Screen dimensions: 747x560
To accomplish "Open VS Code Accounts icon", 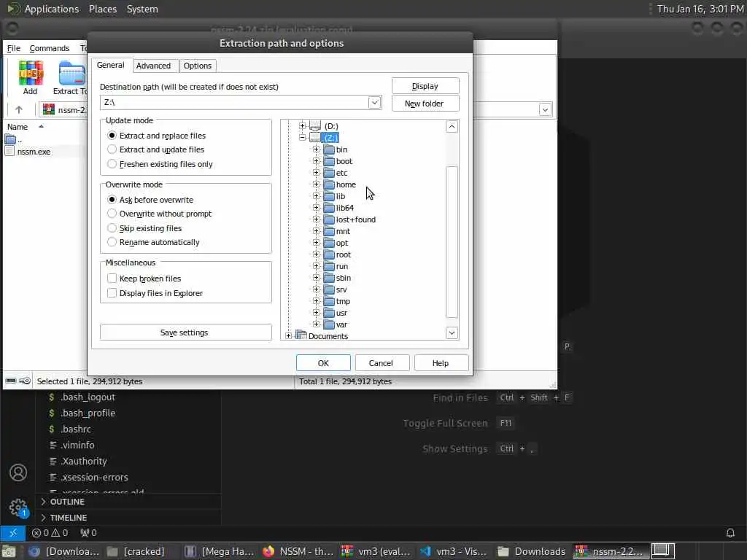I will pos(18,472).
